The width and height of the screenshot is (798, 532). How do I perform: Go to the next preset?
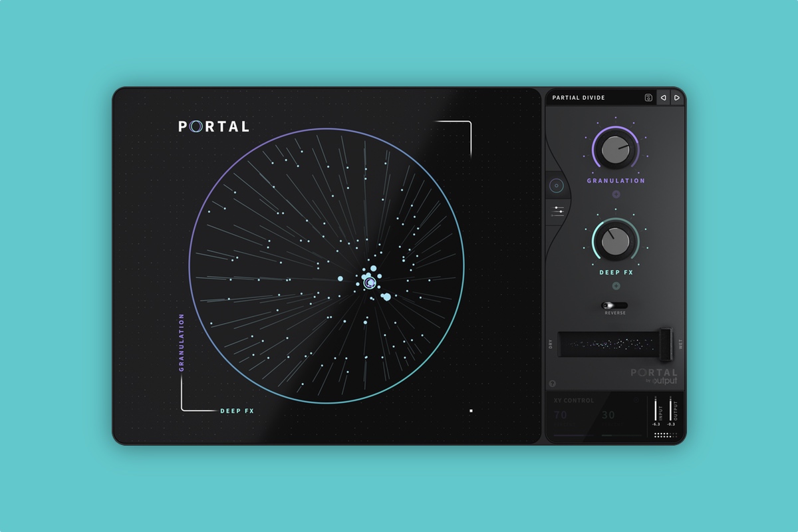point(677,98)
